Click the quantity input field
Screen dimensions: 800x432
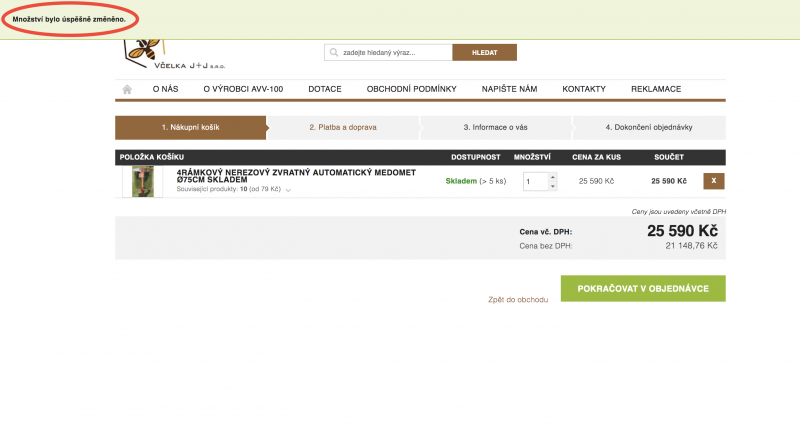[536, 182]
